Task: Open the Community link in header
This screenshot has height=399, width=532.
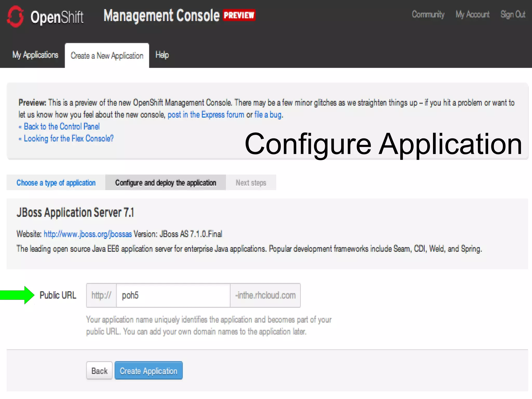Action: coord(428,14)
